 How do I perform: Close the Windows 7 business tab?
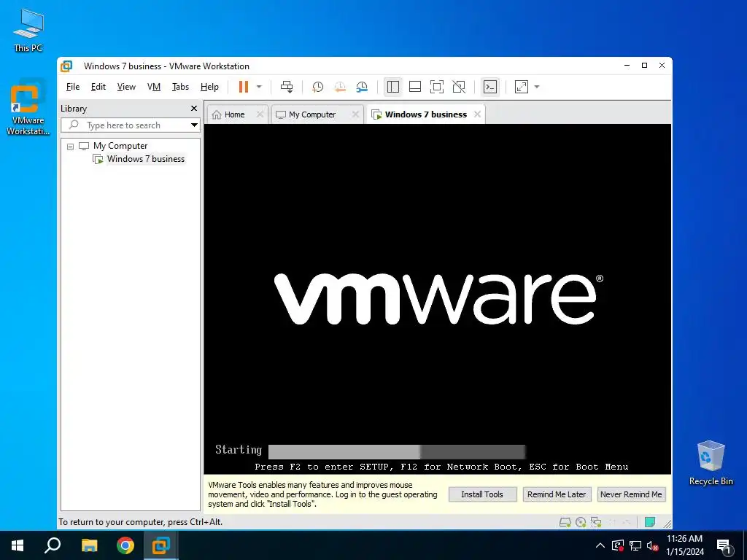click(x=477, y=114)
